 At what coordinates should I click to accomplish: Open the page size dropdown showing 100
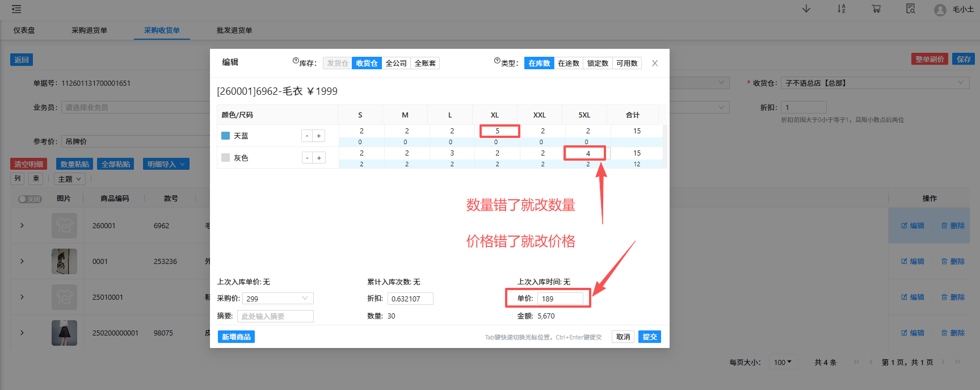[783, 362]
